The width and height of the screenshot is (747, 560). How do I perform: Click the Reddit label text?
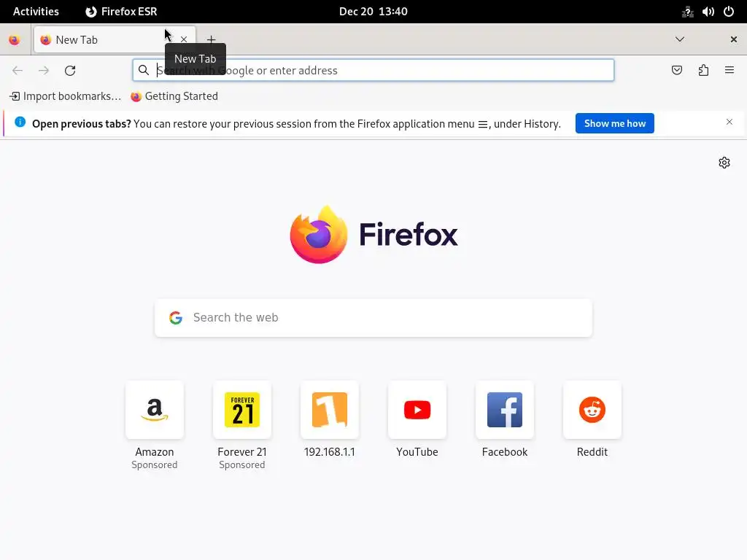pos(592,452)
